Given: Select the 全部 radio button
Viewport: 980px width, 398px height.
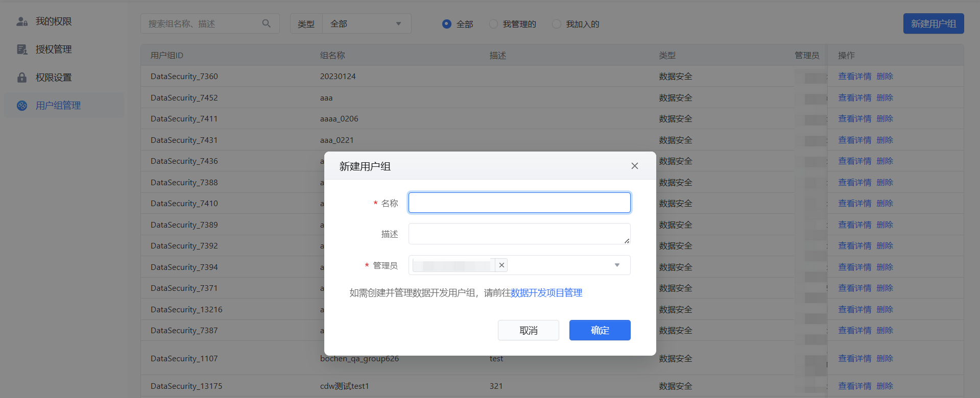Looking at the screenshot, I should [447, 24].
